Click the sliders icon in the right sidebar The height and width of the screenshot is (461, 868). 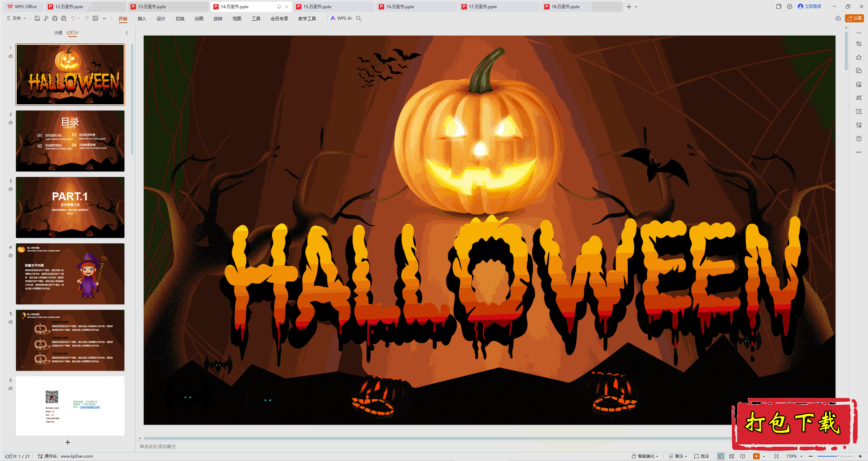[859, 44]
